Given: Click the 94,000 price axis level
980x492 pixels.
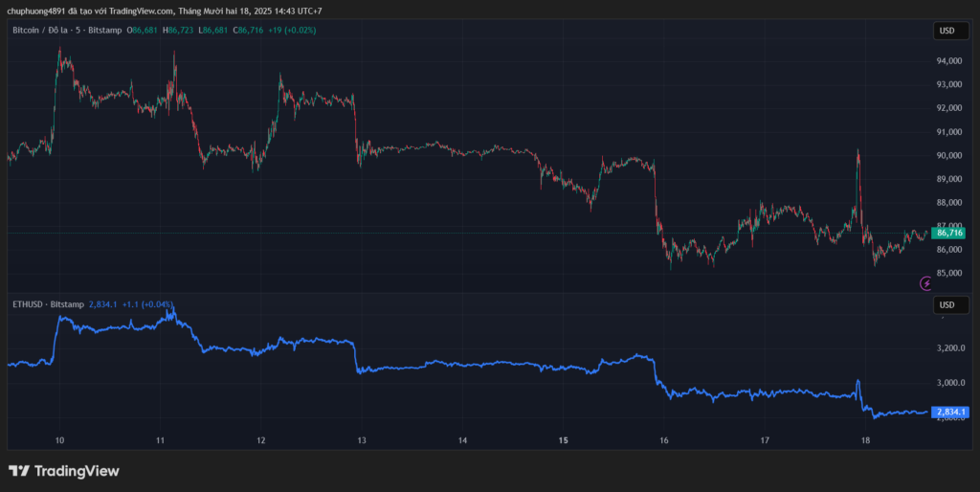Looking at the screenshot, I should pos(948,61).
